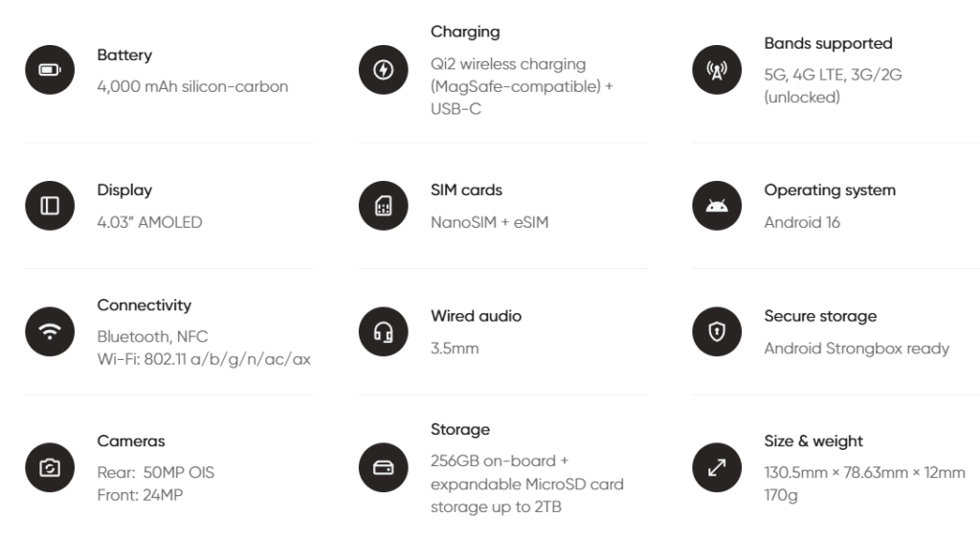
Task: Click the wired audio headphones icon
Action: point(383,331)
